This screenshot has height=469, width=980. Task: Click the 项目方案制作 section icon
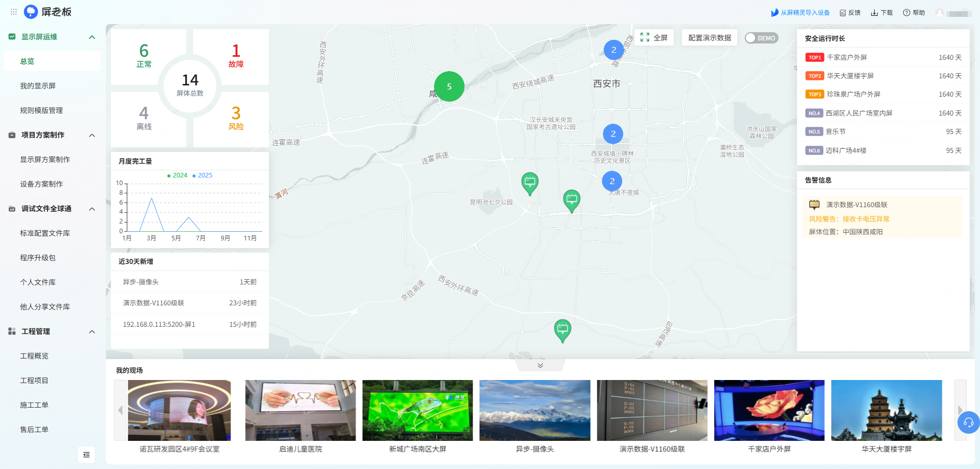point(12,135)
